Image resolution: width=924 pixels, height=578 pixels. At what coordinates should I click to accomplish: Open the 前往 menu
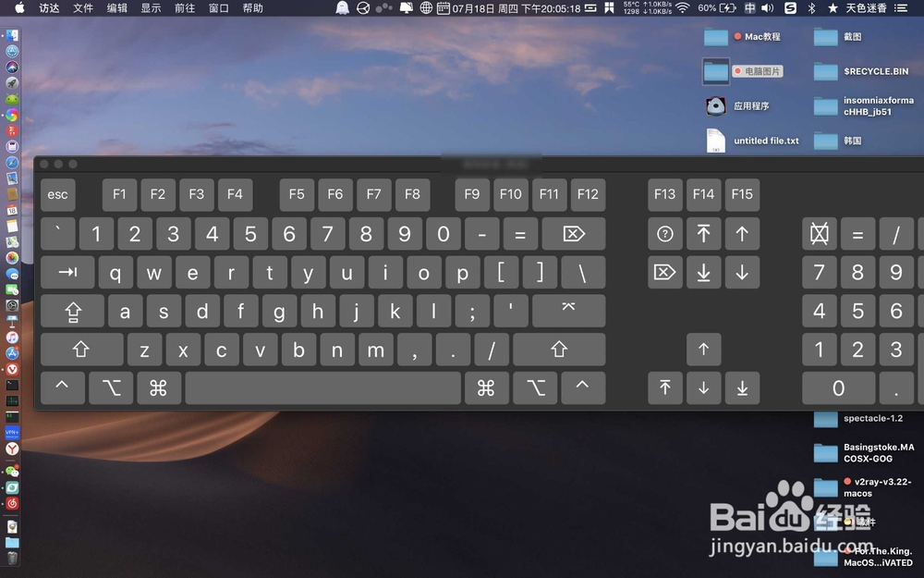[185, 7]
